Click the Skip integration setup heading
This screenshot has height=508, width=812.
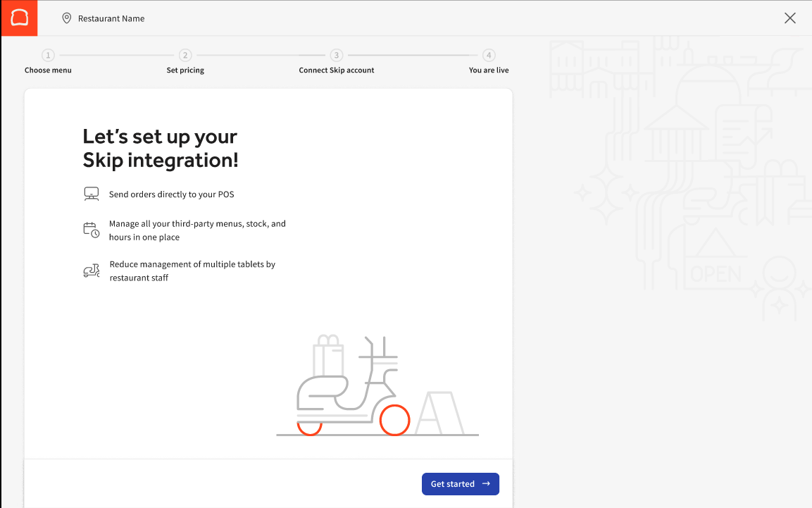click(x=161, y=148)
